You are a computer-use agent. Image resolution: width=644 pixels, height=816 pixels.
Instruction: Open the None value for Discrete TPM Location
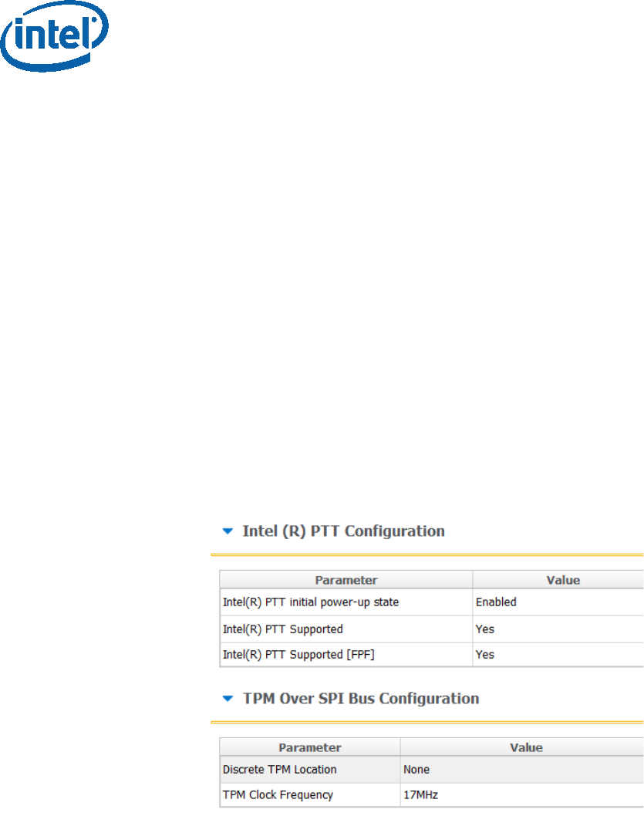pos(522,770)
